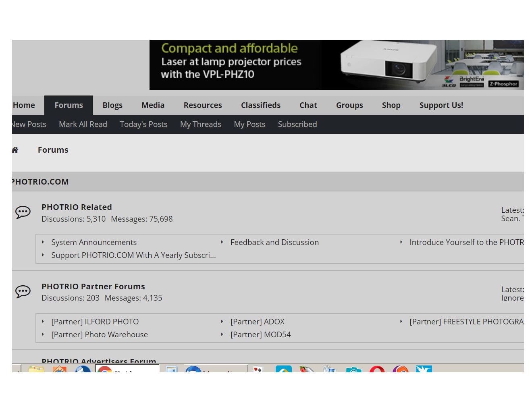The height and width of the screenshot is (411, 532).
Task: Open the Blogs tab in the navigation bar
Action: point(112,105)
